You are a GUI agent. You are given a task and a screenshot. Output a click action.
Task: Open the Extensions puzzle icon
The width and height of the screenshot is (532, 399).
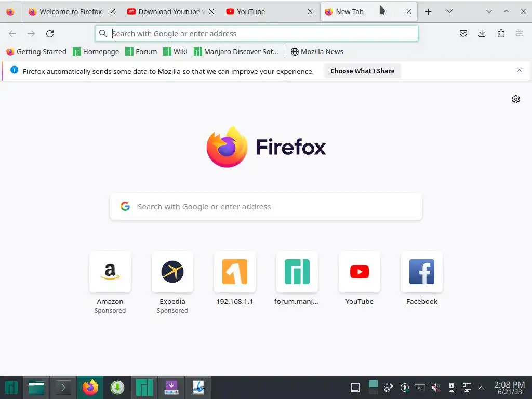pos(501,33)
